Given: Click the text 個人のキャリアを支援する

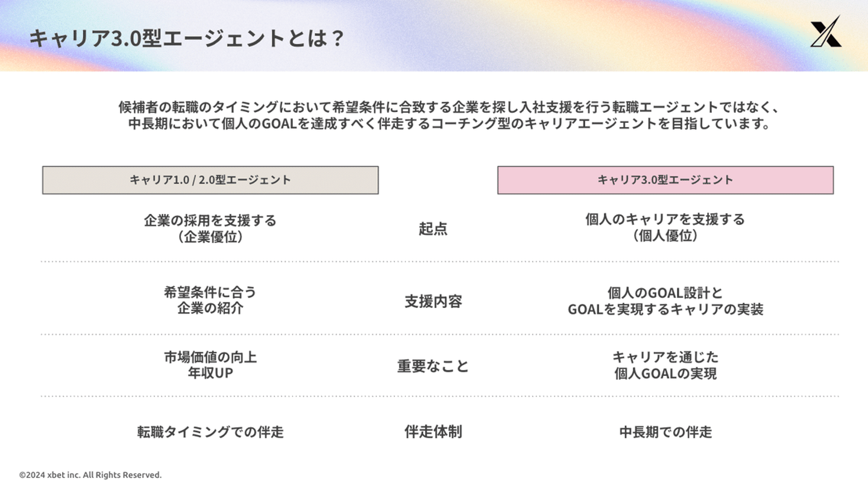Looking at the screenshot, I should (x=665, y=219).
